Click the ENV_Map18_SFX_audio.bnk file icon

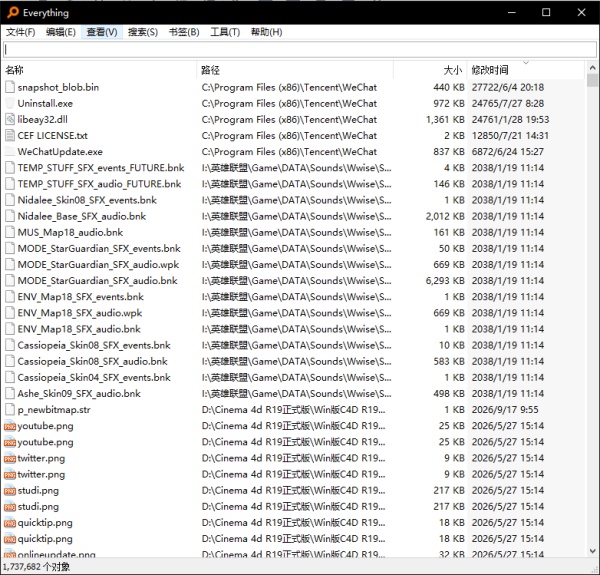click(10, 329)
